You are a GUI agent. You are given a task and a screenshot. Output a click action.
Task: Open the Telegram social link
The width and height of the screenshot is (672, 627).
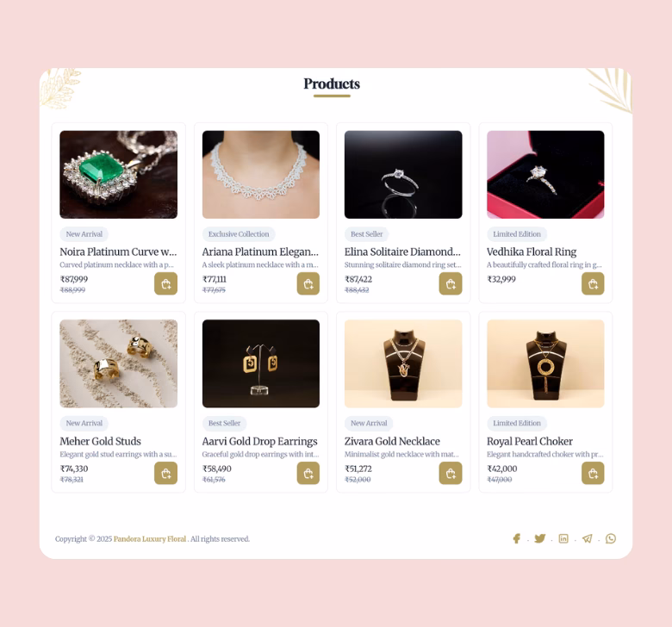587,538
